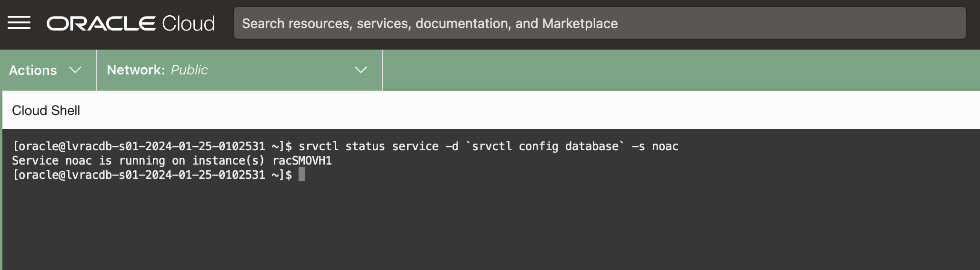Click the '-s noac' argument in command
Image resolution: width=980 pixels, height=270 pixels.
655,146
